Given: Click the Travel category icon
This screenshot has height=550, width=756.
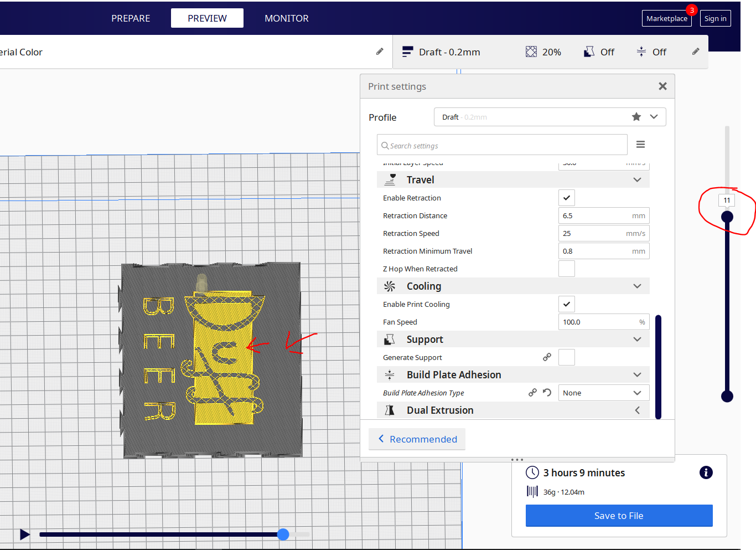Looking at the screenshot, I should pyautogui.click(x=390, y=179).
